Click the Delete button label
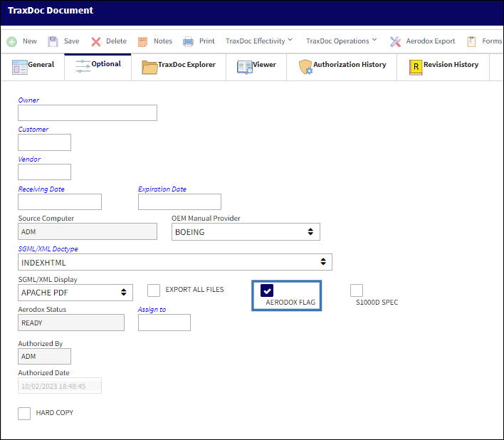 pos(116,41)
